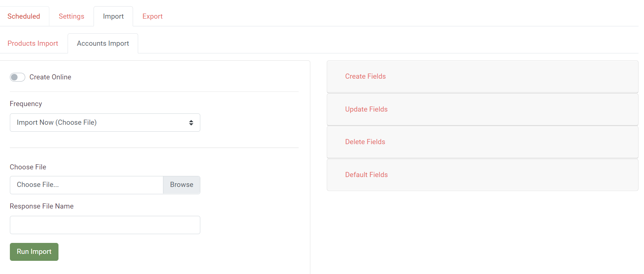This screenshot has height=274, width=644.
Task: Click the Frequency label
Action: [26, 104]
